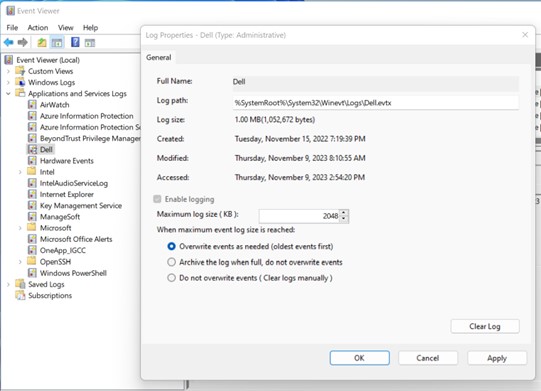Open Help via the question mark icon
The width and height of the screenshot is (541, 391).
[75, 42]
